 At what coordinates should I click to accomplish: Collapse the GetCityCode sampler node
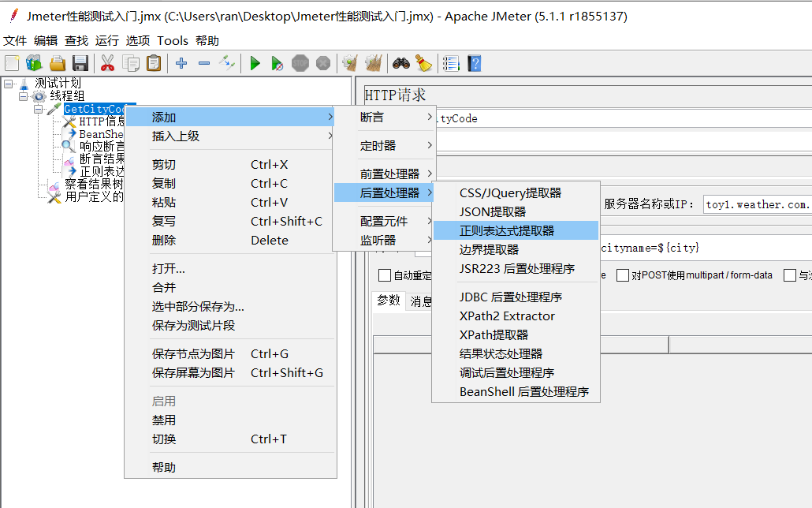39,109
